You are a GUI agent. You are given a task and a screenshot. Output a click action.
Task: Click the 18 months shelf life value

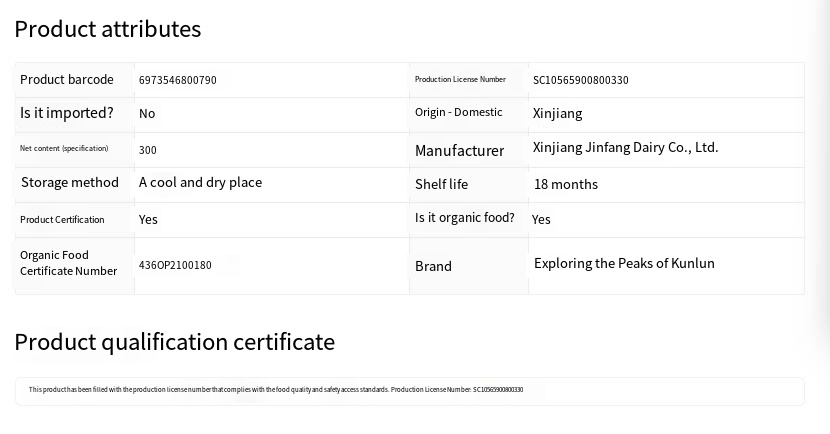pos(566,184)
